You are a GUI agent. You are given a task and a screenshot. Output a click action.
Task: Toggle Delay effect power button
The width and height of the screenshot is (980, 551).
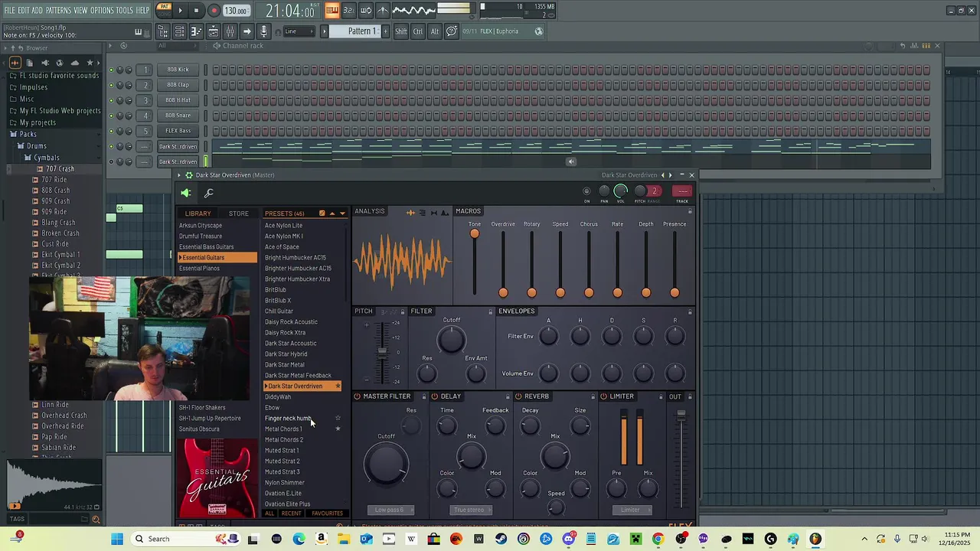click(435, 396)
